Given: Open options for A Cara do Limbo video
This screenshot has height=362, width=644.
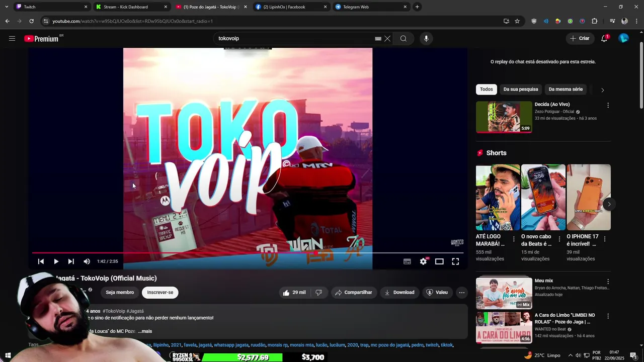Looking at the screenshot, I should click(x=608, y=316).
